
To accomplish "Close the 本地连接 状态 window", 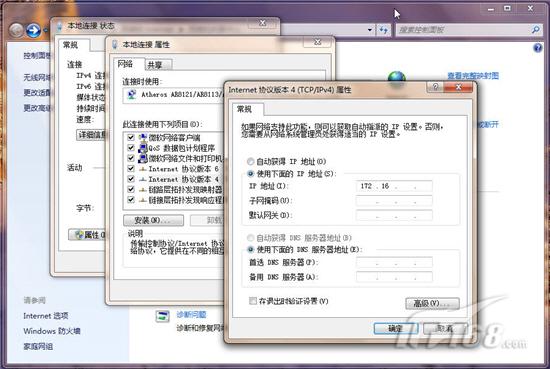I will (263, 23).
